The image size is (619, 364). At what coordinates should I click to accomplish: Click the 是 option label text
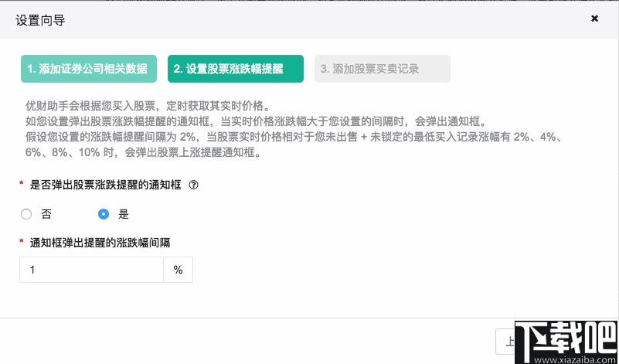[124, 214]
